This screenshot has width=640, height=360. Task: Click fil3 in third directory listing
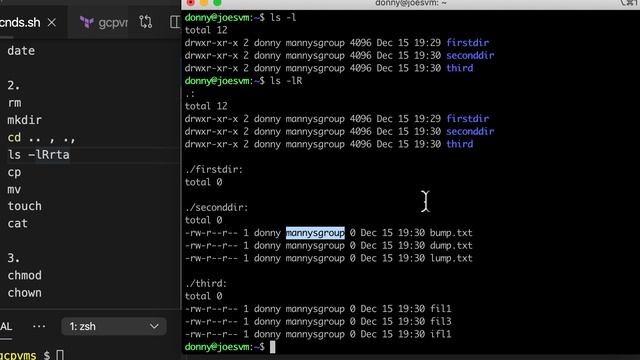[x=440, y=321]
